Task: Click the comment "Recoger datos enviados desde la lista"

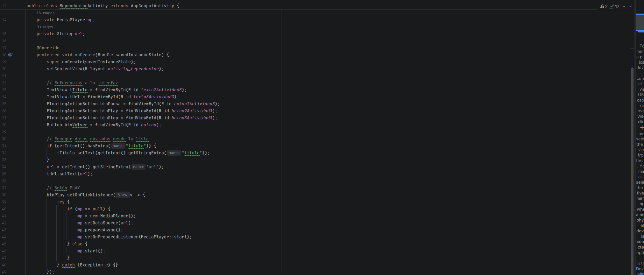Action: 98,139
